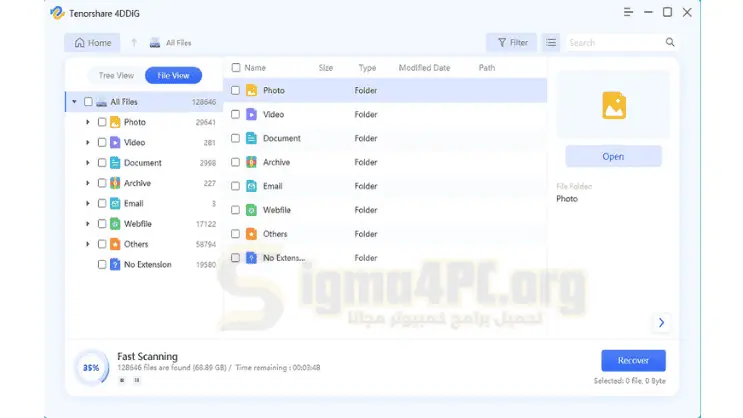Click Others icon in left sidebar tree
This screenshot has height=418, width=743.
(115, 244)
